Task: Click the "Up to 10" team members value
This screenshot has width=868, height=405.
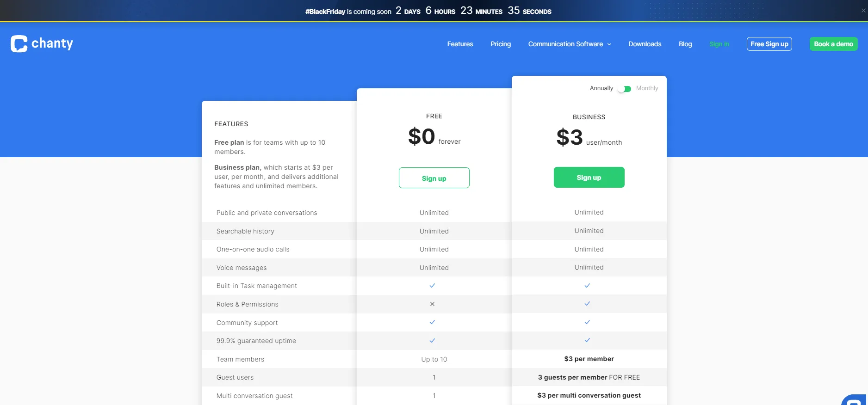Action: [434, 359]
